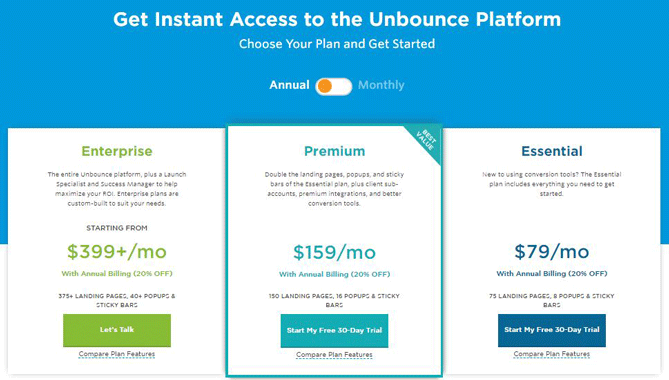Open Compare Plan Features under Essential

(x=552, y=354)
